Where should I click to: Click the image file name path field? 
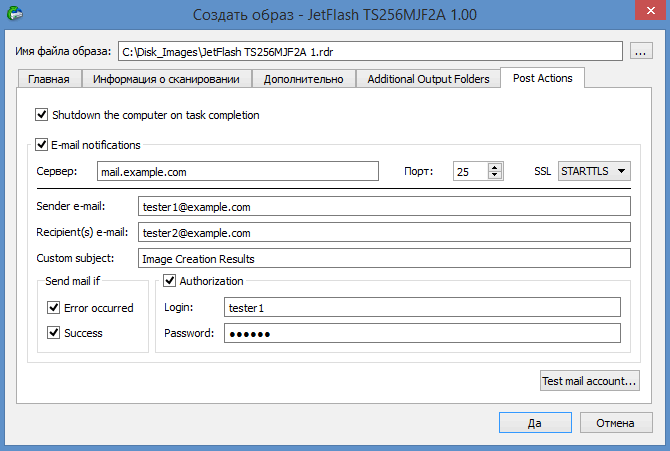pos(370,52)
